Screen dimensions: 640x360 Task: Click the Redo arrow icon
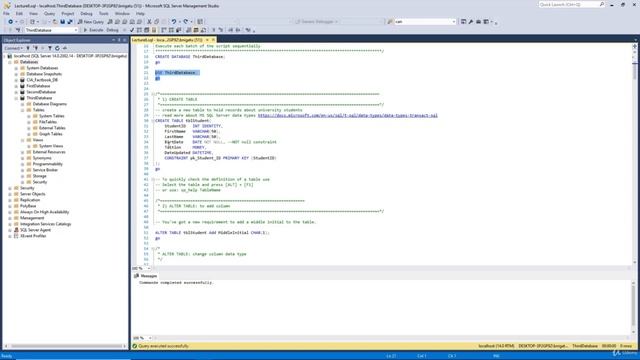pyautogui.click(x=186, y=22)
